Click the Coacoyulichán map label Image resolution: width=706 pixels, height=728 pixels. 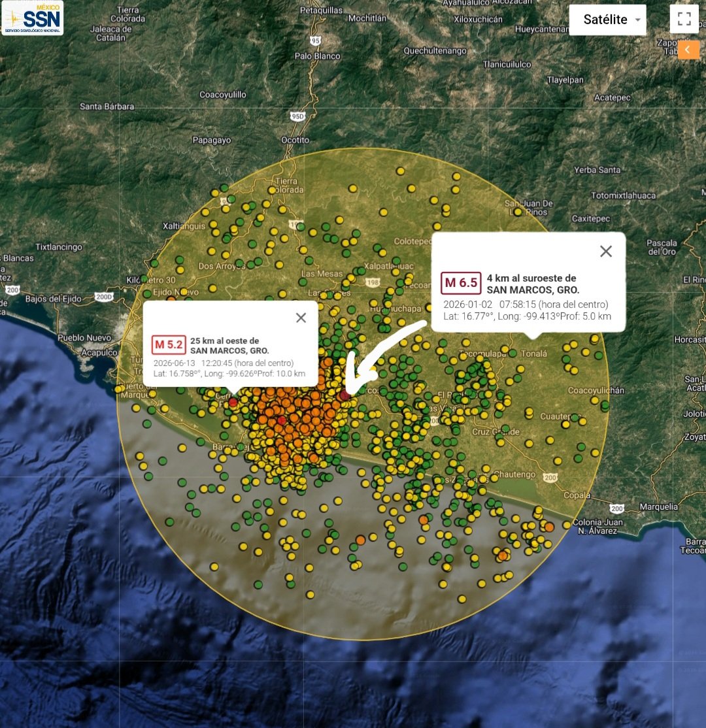(596, 390)
